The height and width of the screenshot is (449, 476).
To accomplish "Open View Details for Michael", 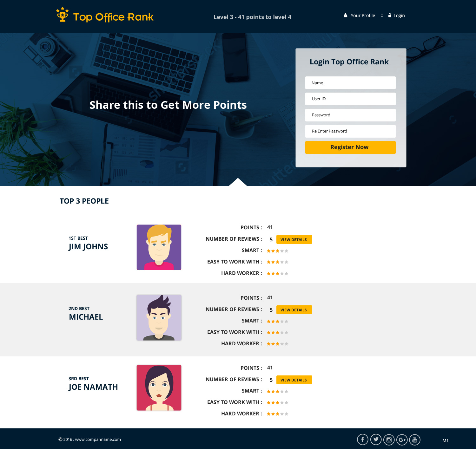I will [x=294, y=310].
